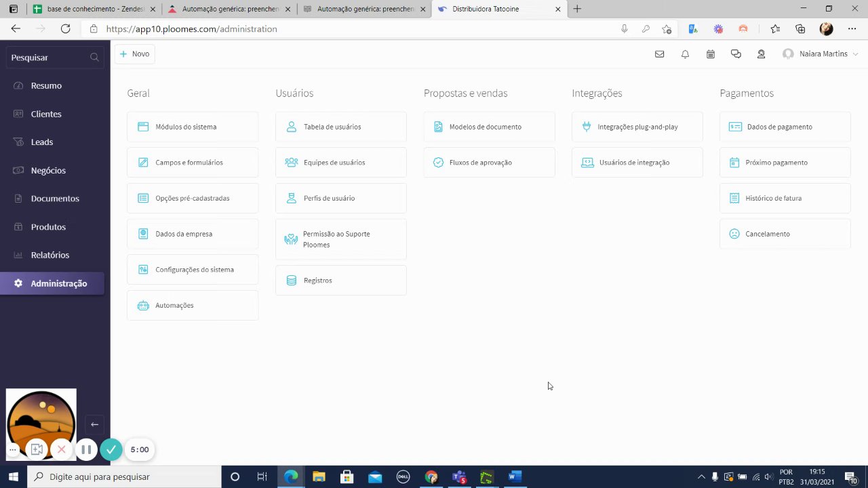
Task: Select Administração in the sidebar
Action: [52, 283]
